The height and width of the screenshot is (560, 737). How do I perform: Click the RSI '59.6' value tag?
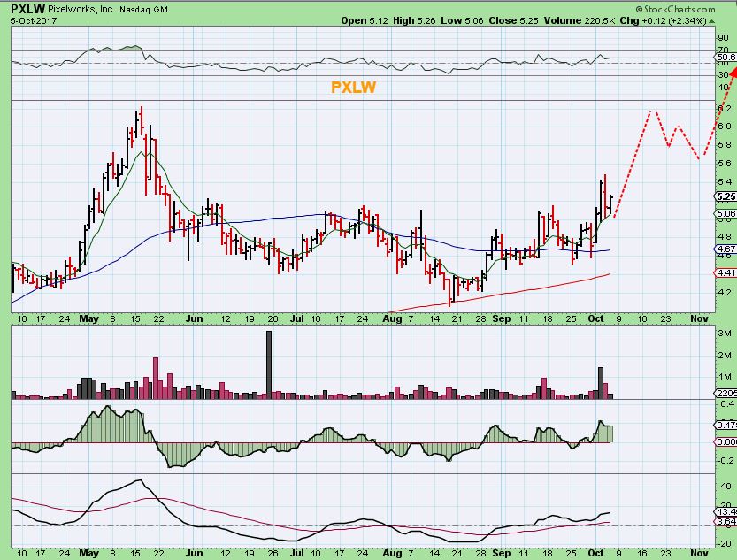(x=725, y=58)
